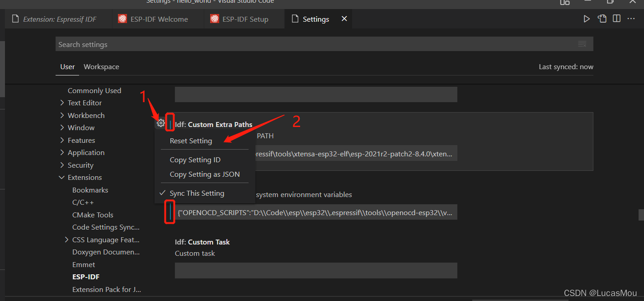
Task: Open CMake Tools settings
Action: pyautogui.click(x=93, y=215)
